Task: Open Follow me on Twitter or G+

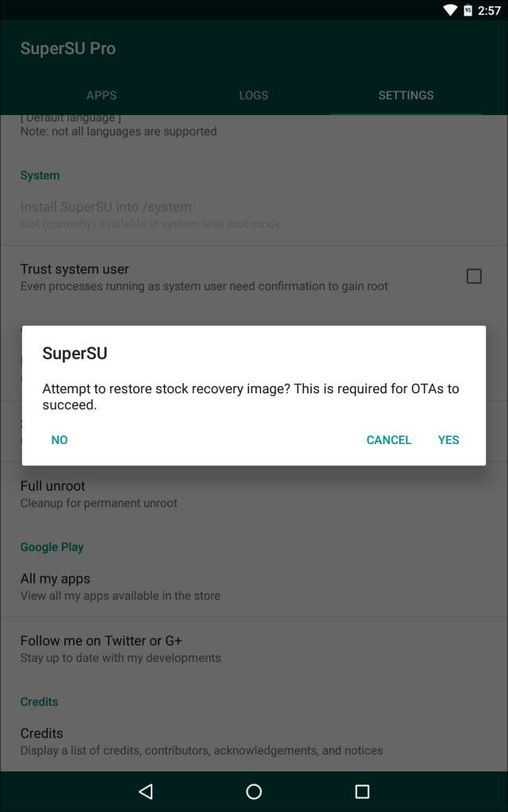Action: (102, 641)
